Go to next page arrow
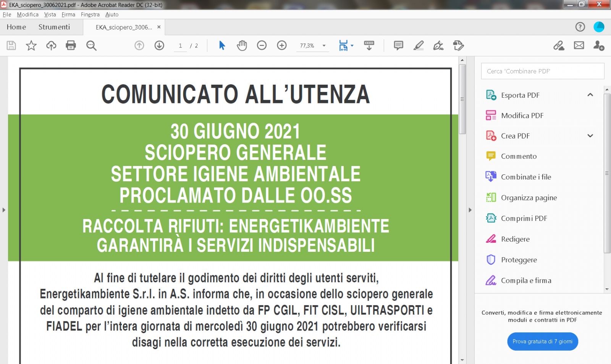Image resolution: width=611 pixels, height=364 pixels. coord(159,45)
